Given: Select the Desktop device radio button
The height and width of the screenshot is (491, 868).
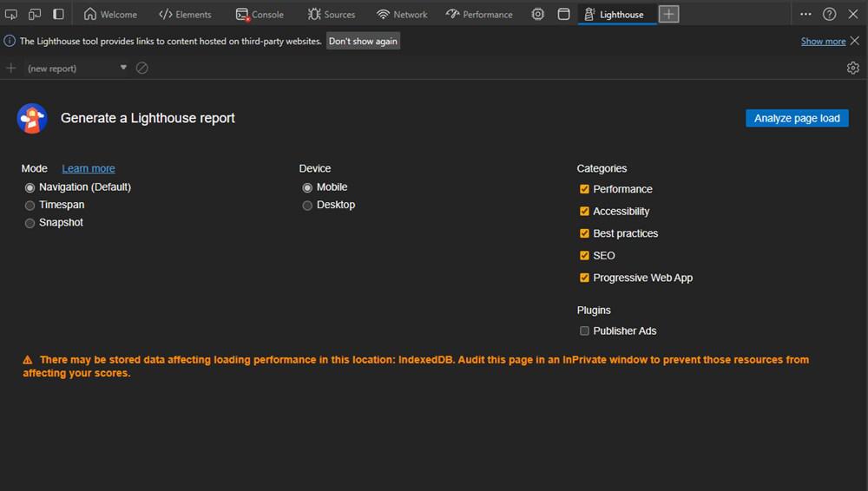Looking at the screenshot, I should pos(307,206).
